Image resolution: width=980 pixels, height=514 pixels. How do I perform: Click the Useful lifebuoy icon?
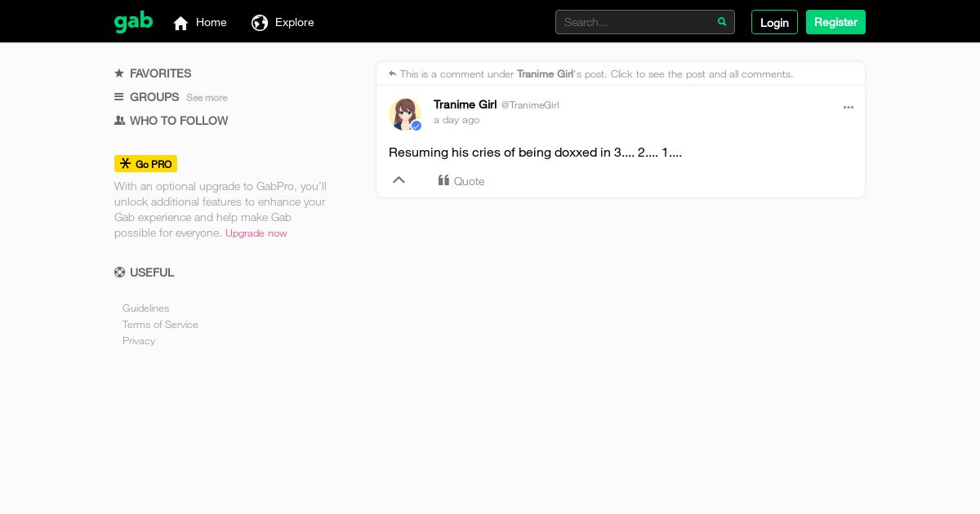click(119, 273)
